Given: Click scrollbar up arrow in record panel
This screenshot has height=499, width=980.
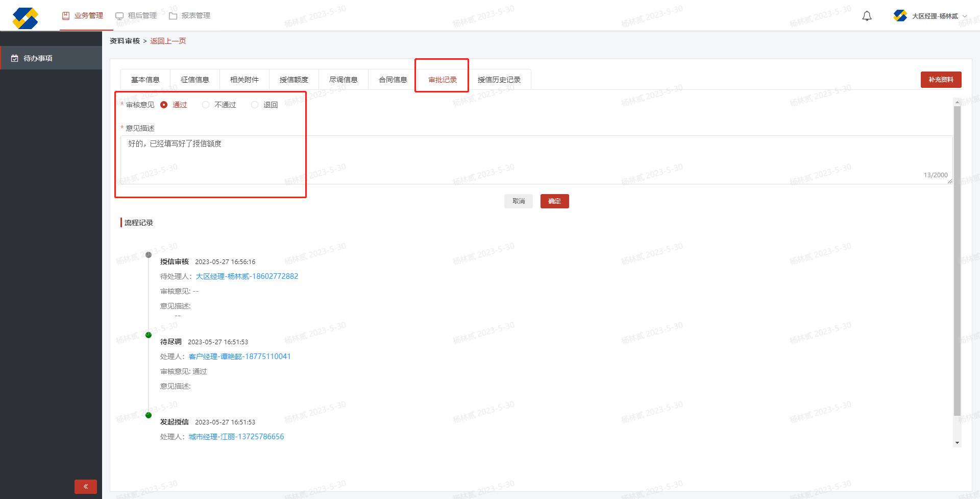Looking at the screenshot, I should click(957, 102).
